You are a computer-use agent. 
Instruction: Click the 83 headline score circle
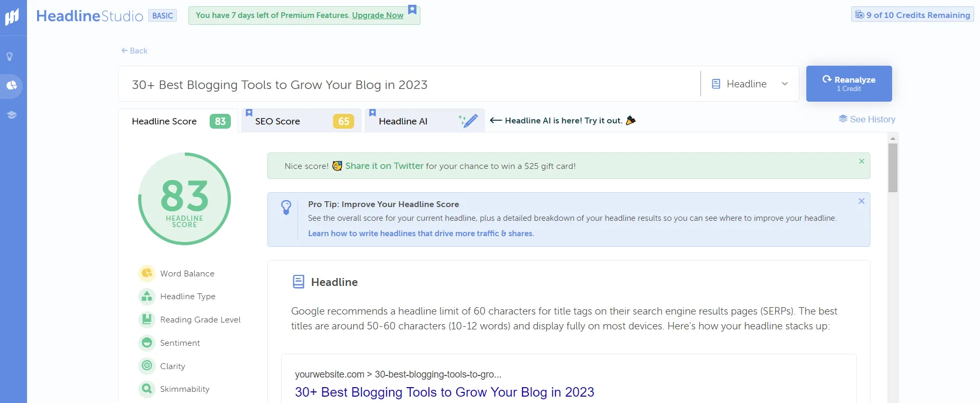tap(184, 199)
